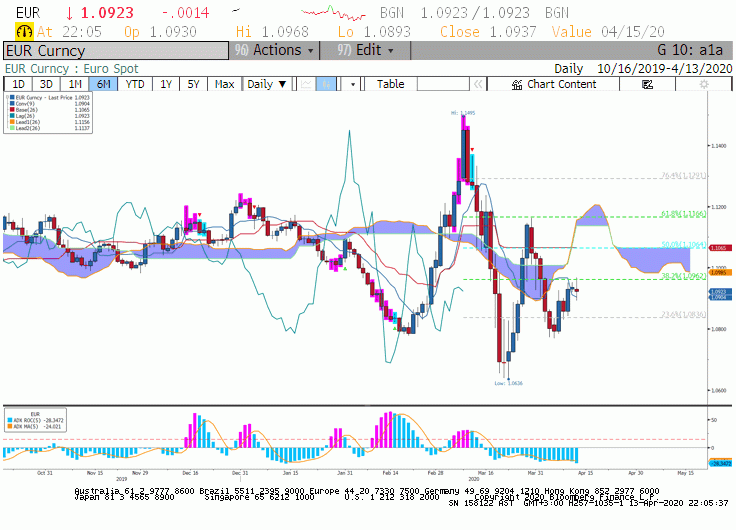
Task: Click the Lead1(26) legend entry
Action: [x=27, y=122]
